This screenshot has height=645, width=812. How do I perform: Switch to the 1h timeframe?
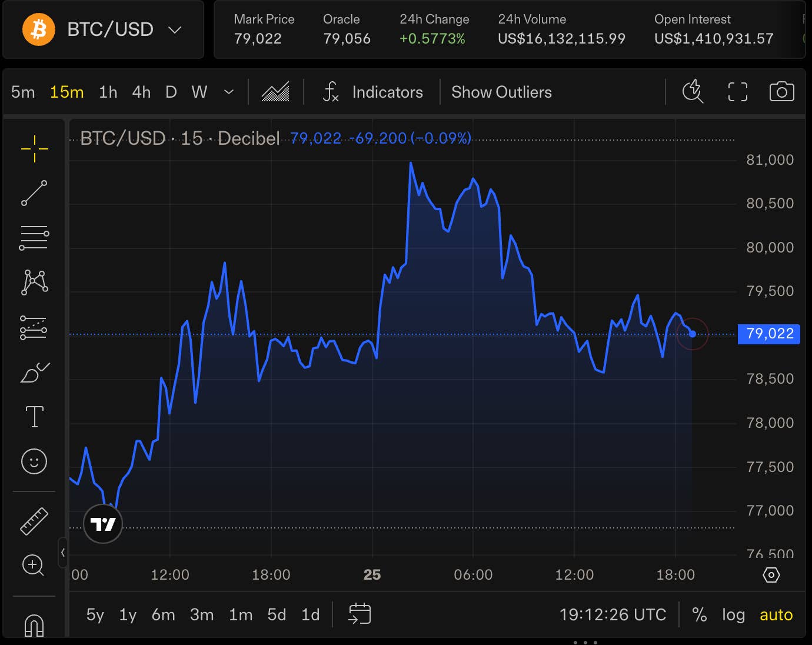coord(108,92)
